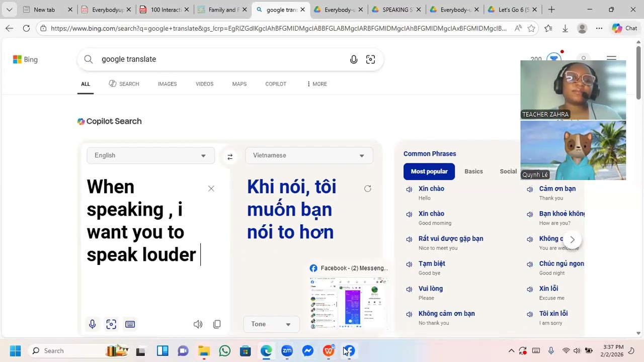Switch to the VIDEOS tab
The image size is (644, 362).
click(204, 84)
